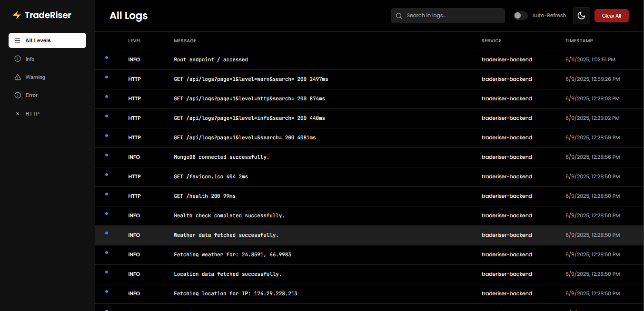The width and height of the screenshot is (644, 311).
Task: Click the warning triangle icon in the sidebar
Action: [18, 77]
